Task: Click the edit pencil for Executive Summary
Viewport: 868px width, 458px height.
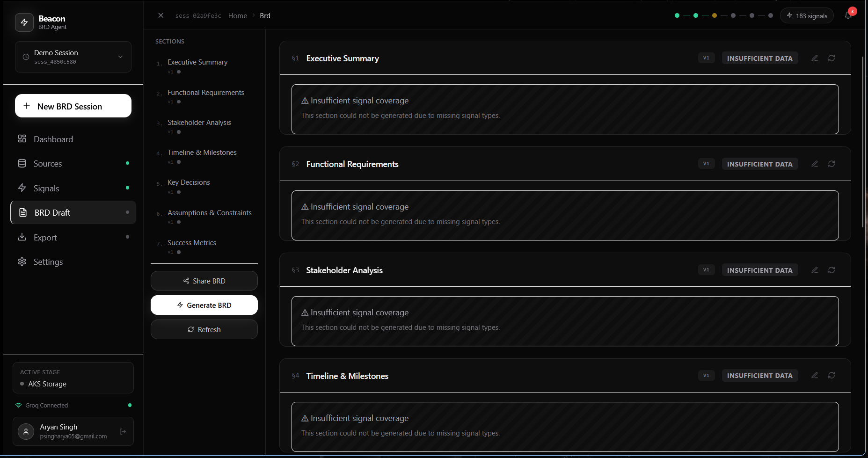Action: [815, 58]
